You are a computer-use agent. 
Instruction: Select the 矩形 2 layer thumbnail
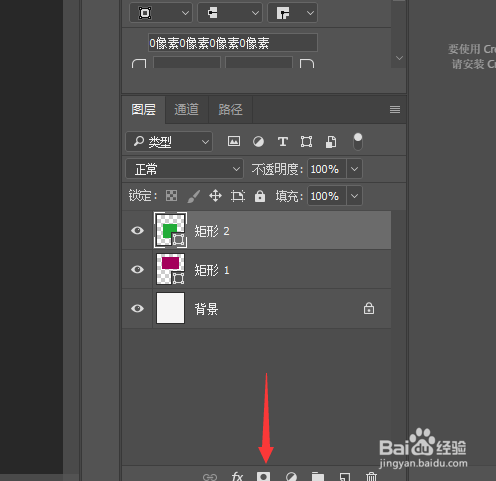(170, 230)
